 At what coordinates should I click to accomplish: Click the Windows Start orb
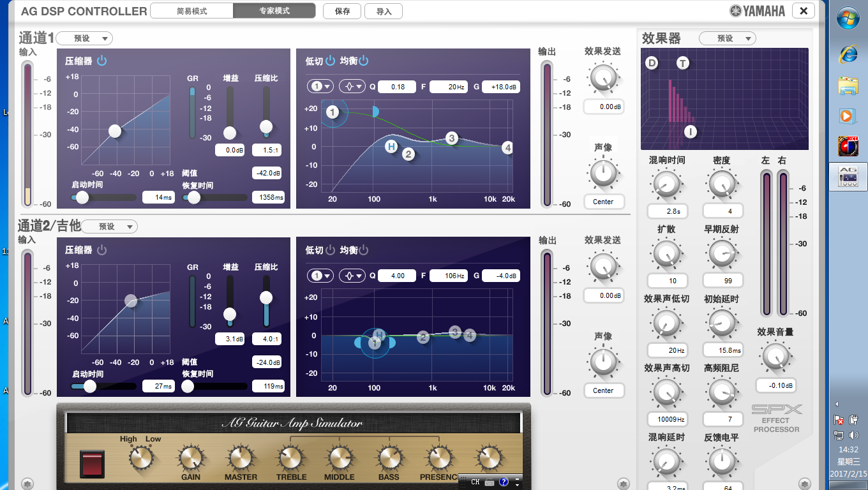click(x=848, y=17)
